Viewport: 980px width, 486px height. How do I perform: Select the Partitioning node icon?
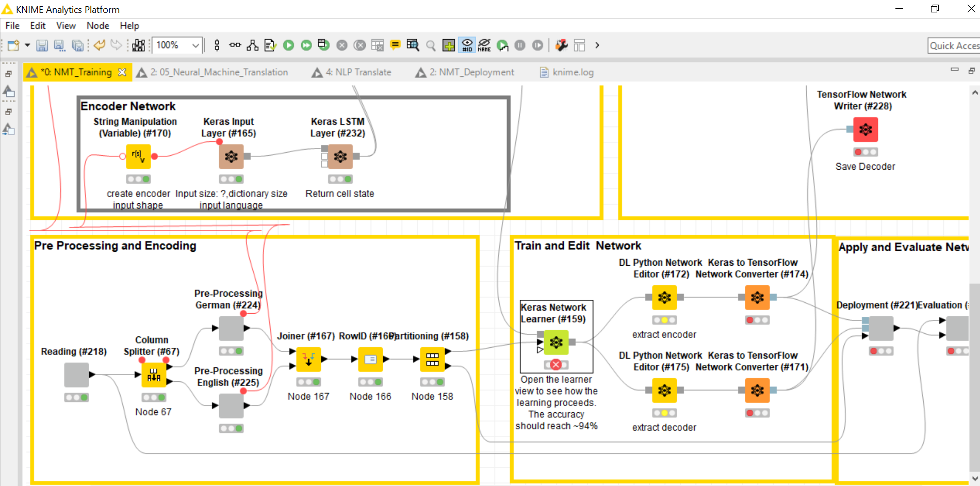[432, 360]
